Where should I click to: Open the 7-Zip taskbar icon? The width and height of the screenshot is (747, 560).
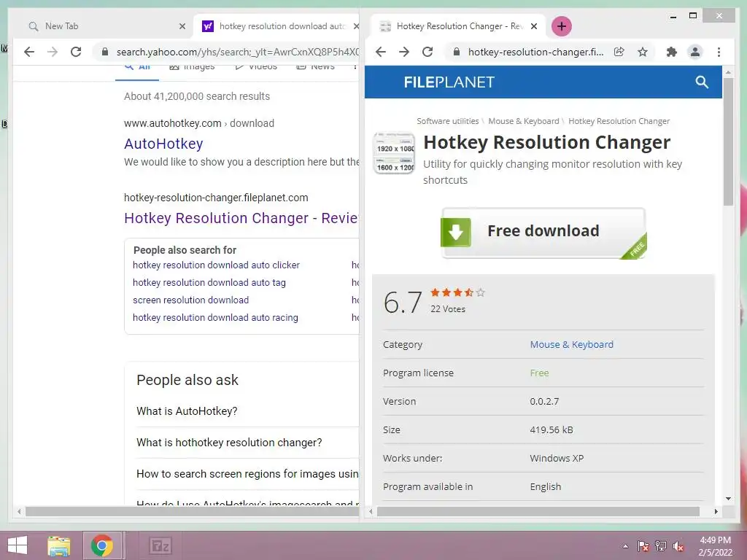(160, 545)
